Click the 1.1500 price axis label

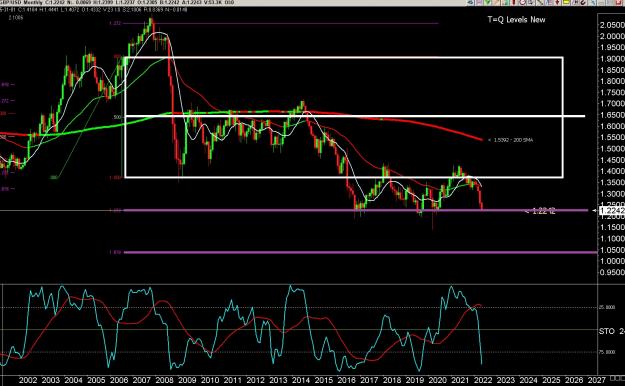pyautogui.click(x=612, y=227)
